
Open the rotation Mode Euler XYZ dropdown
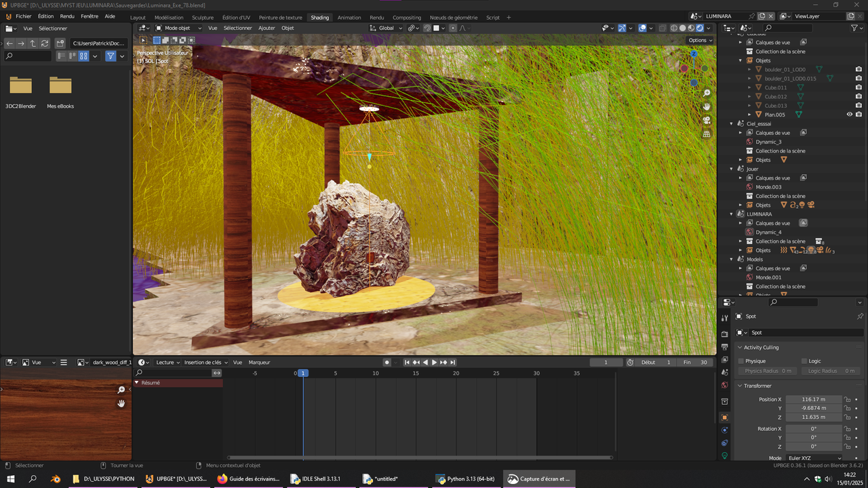tap(813, 458)
